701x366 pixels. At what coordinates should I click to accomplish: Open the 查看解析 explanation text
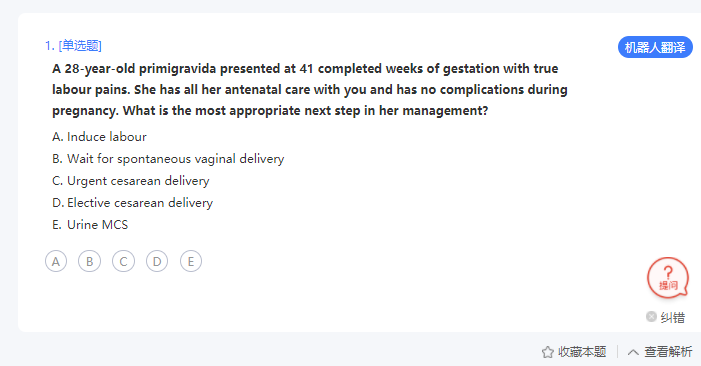[668, 352]
